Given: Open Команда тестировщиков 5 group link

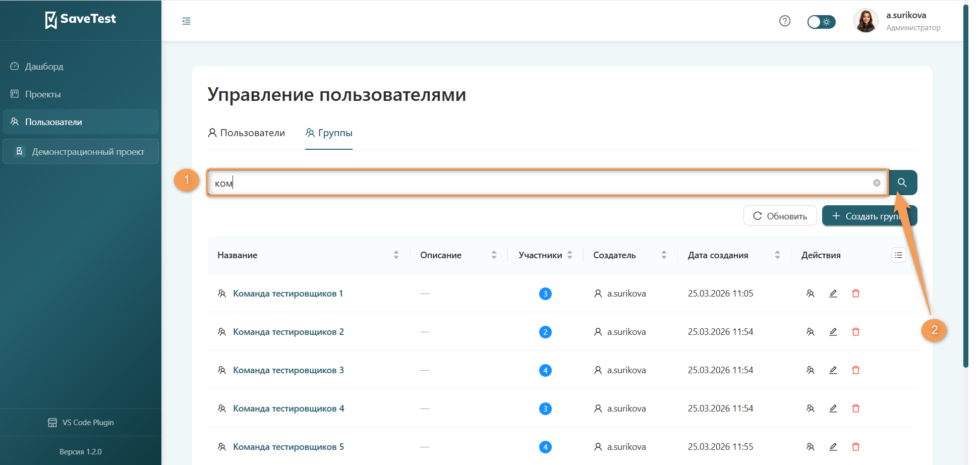Looking at the screenshot, I should pos(288,446).
